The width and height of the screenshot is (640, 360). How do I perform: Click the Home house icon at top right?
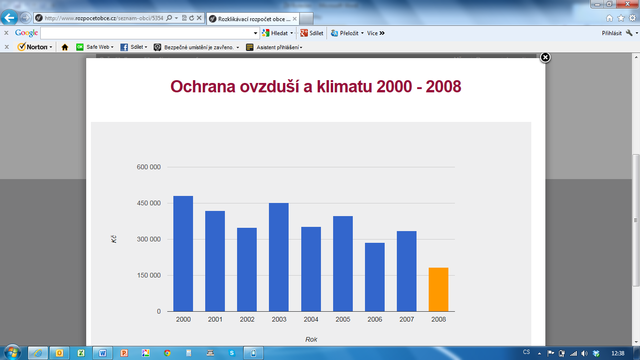coord(609,18)
